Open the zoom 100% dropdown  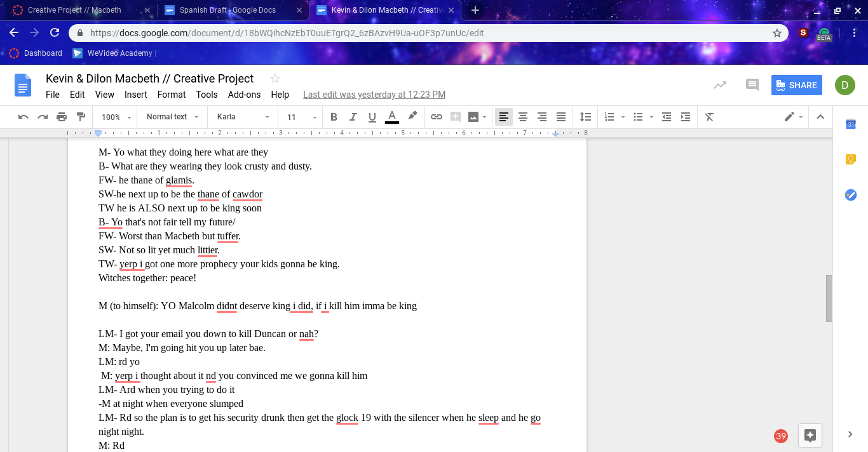(x=116, y=117)
